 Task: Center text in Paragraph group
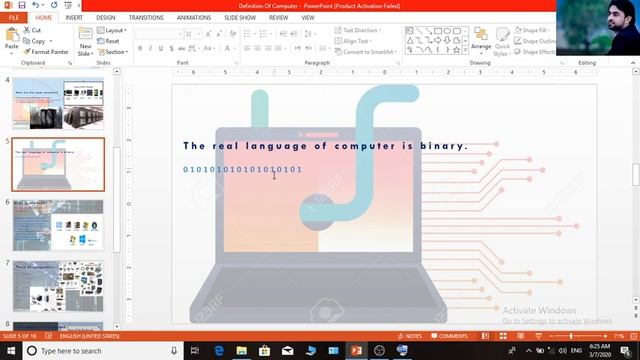click(257, 48)
